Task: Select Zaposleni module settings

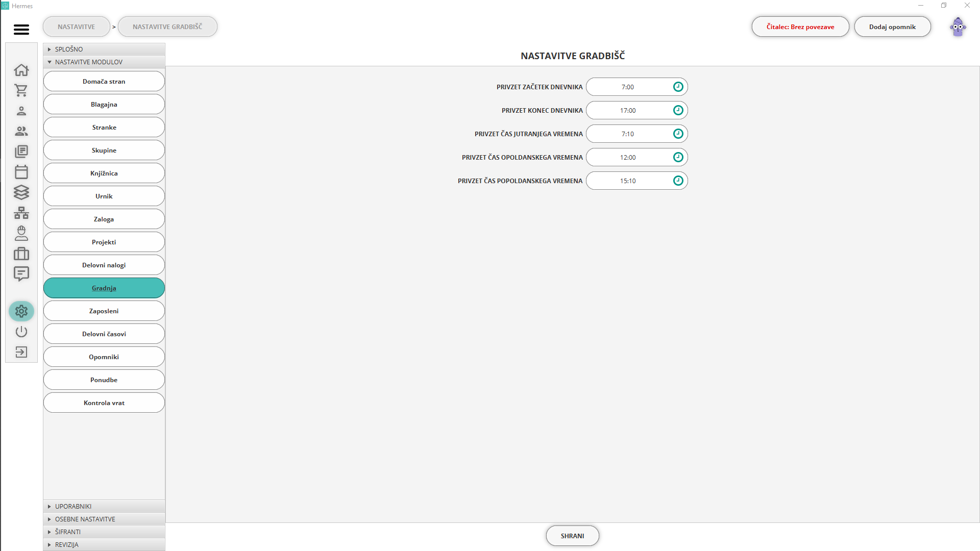Action: click(104, 311)
